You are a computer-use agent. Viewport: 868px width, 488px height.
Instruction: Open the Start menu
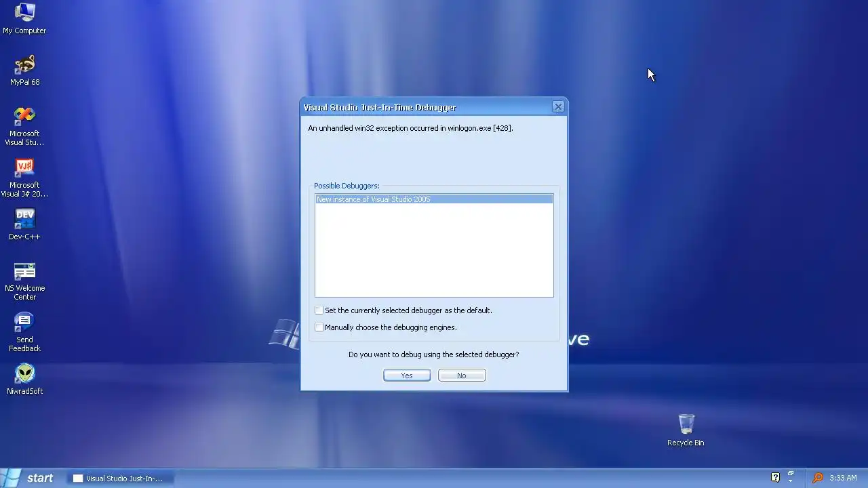coord(28,478)
